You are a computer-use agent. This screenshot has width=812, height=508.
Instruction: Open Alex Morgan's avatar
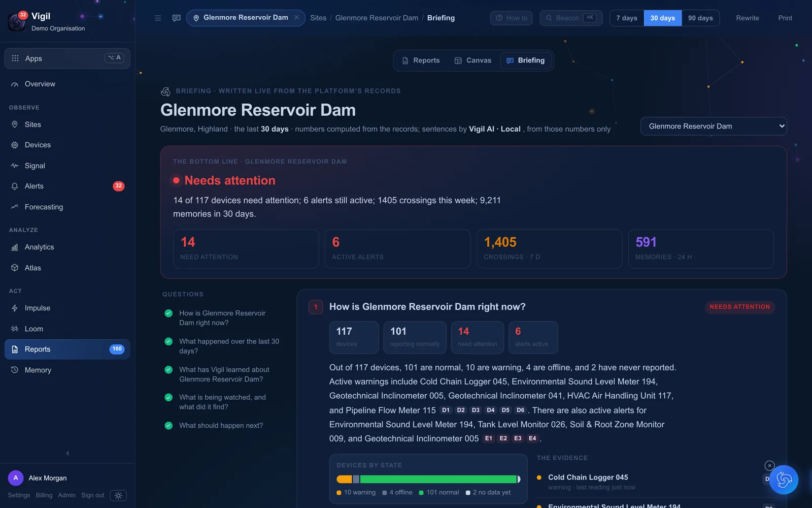point(16,478)
